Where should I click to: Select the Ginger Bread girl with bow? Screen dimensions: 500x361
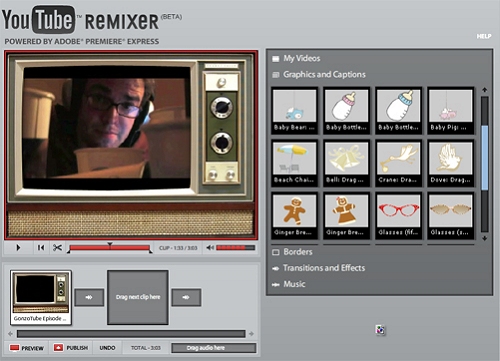pos(346,216)
